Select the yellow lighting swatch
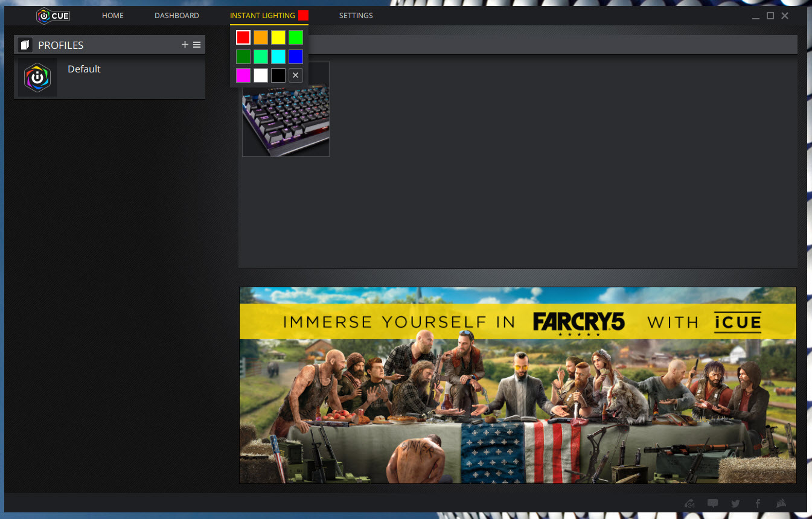Screen dimensions: 812x519 [278, 37]
